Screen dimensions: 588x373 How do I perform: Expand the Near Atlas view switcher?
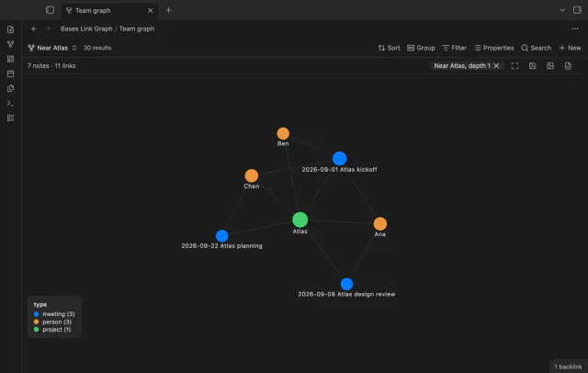[x=52, y=48]
